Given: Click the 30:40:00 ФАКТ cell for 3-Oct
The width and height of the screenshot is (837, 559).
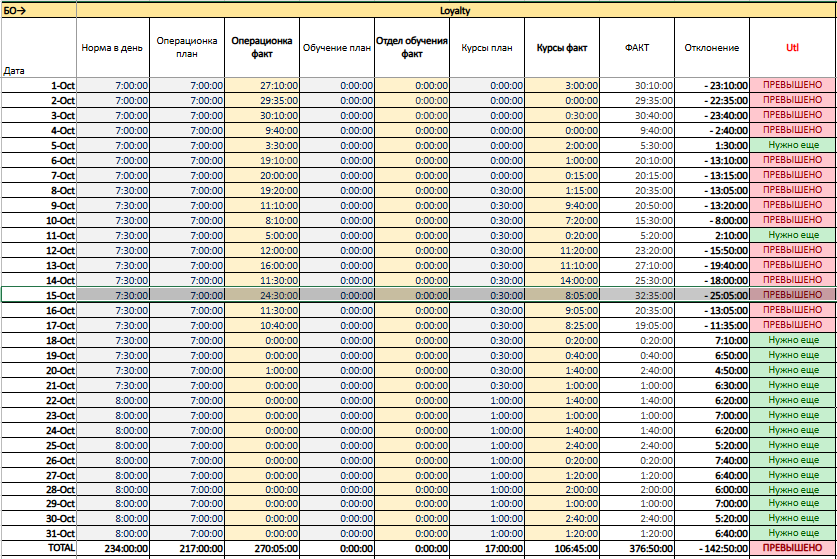Looking at the screenshot, I should click(x=637, y=115).
